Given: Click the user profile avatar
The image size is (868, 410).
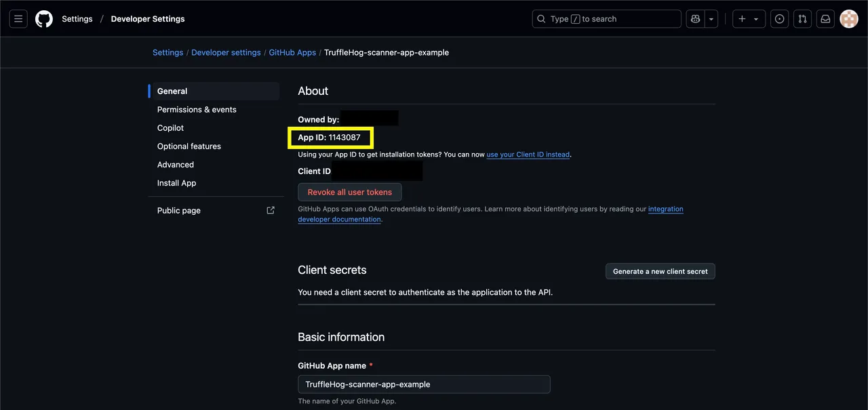Looking at the screenshot, I should (849, 19).
